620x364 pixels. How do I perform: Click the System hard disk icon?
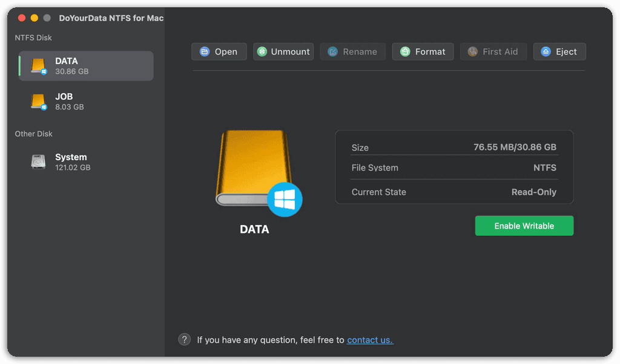click(x=38, y=162)
